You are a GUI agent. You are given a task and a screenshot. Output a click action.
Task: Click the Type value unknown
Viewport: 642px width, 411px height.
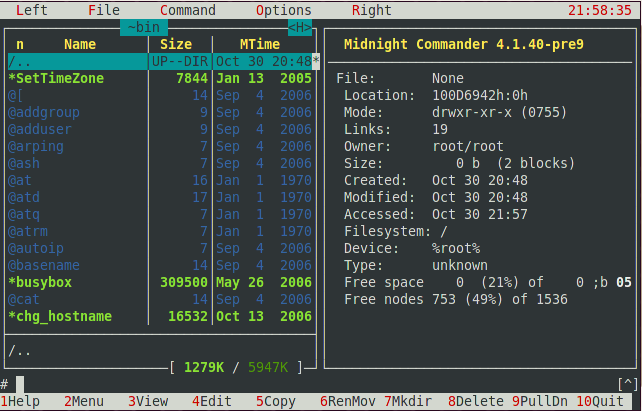click(x=460, y=265)
